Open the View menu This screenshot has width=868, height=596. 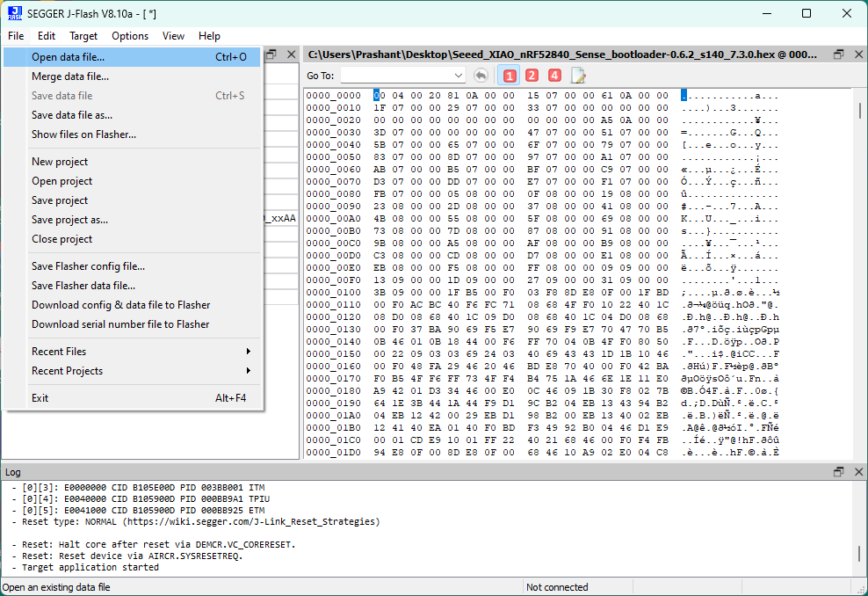coord(173,36)
